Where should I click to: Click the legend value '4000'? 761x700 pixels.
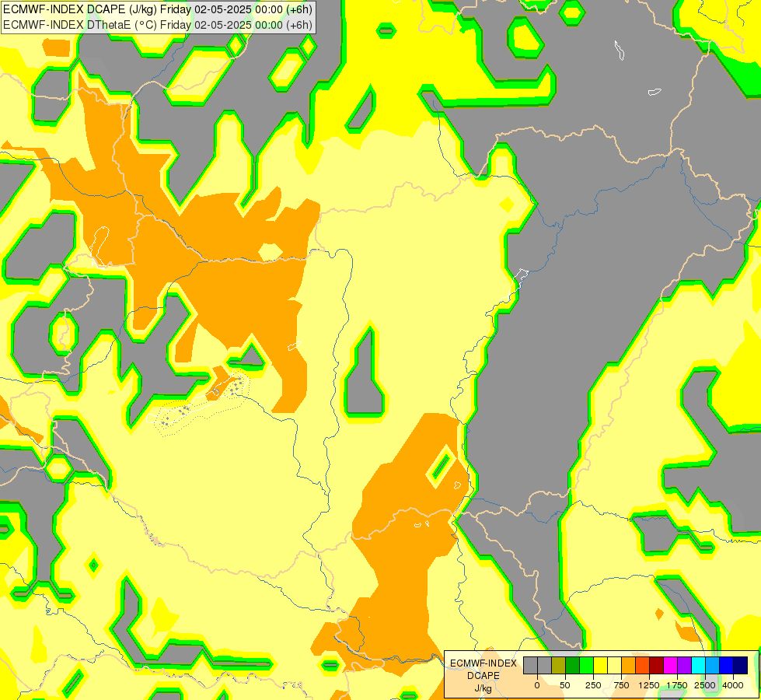pos(733,685)
